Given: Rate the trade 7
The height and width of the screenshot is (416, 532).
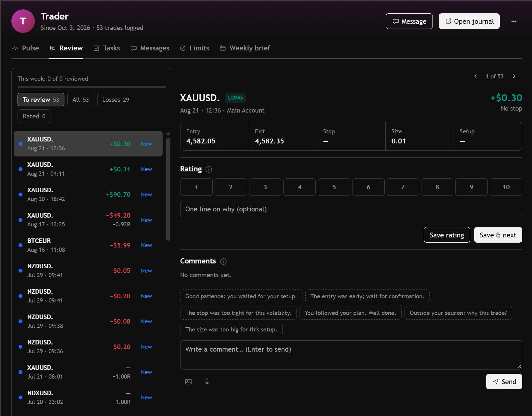Looking at the screenshot, I should pyautogui.click(x=403, y=187).
